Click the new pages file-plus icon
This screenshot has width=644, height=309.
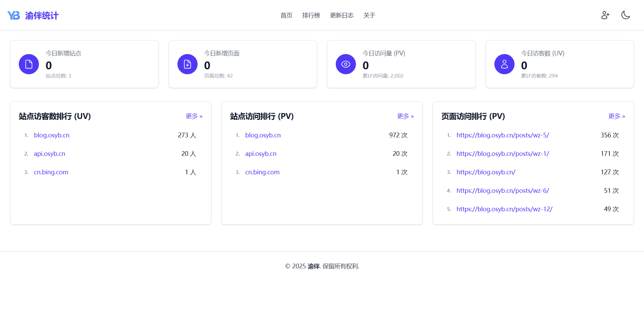[187, 64]
